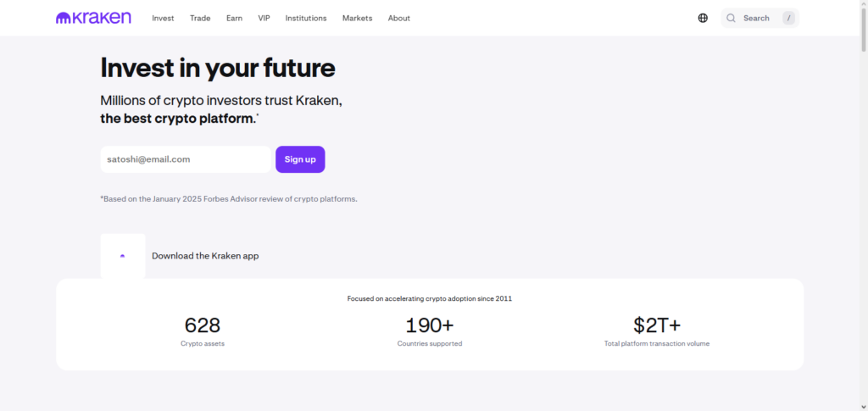Go to the Markets page

tap(357, 18)
